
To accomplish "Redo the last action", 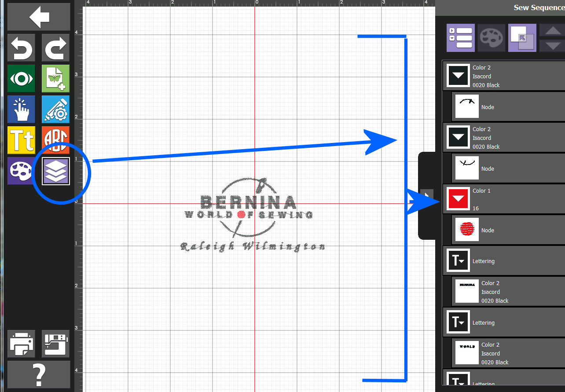I will (55, 48).
